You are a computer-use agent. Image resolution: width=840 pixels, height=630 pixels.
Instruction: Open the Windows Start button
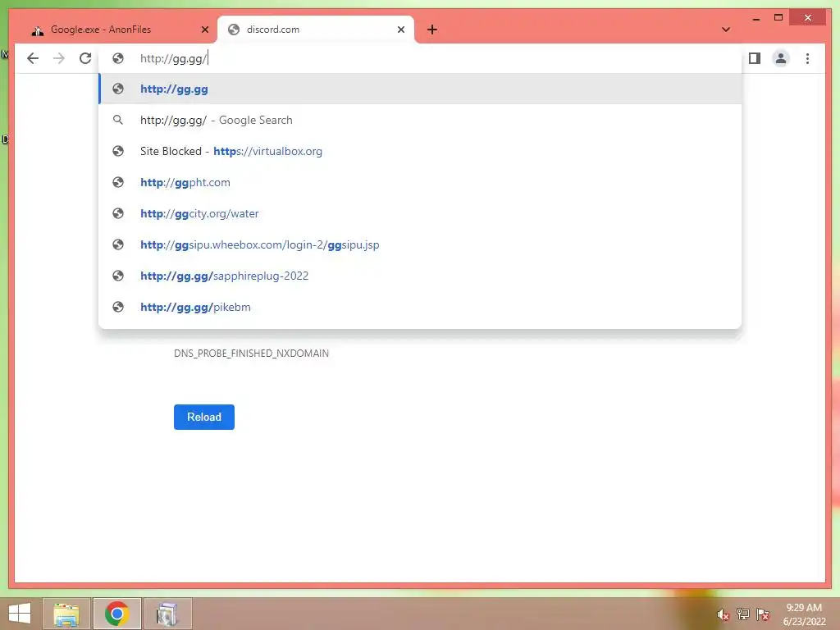(x=20, y=614)
